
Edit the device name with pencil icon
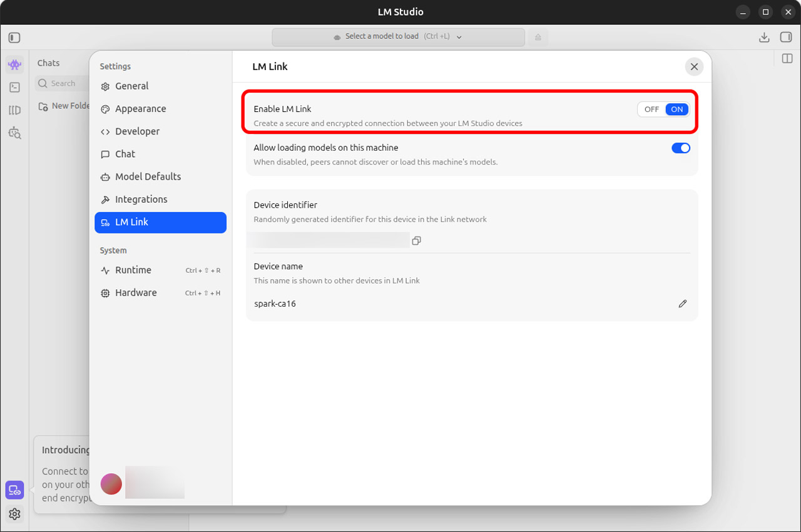pos(683,304)
